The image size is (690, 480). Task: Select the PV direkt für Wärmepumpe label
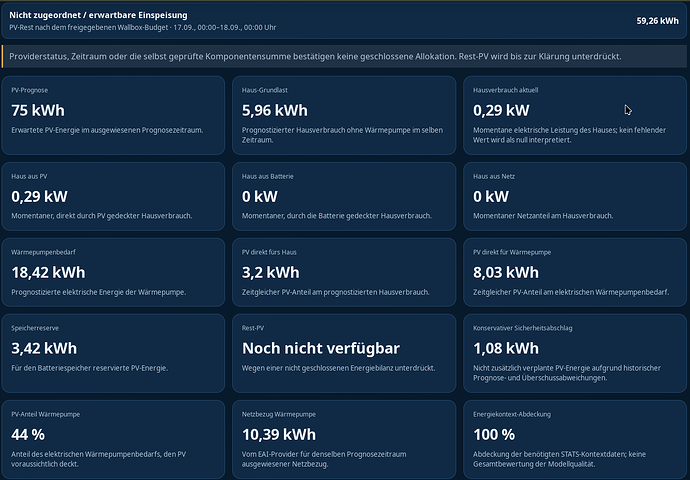[x=512, y=252]
